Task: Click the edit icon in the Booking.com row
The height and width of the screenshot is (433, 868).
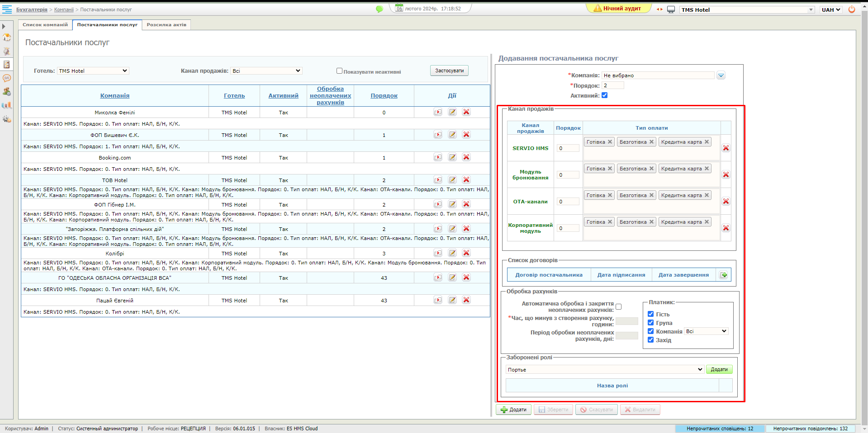Action: tap(452, 157)
